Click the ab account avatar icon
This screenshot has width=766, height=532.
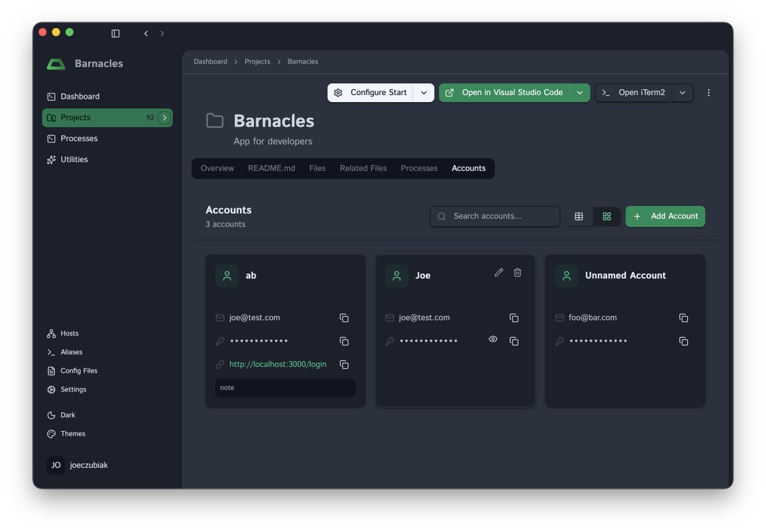(227, 276)
